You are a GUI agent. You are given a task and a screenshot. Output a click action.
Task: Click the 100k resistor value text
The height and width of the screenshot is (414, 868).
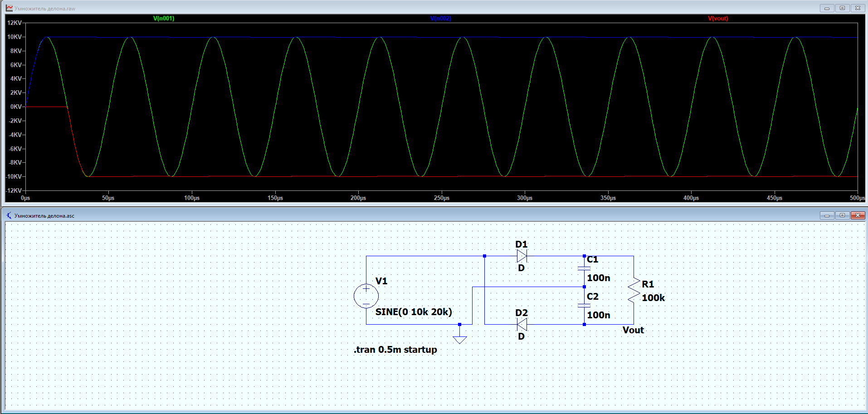click(x=653, y=298)
